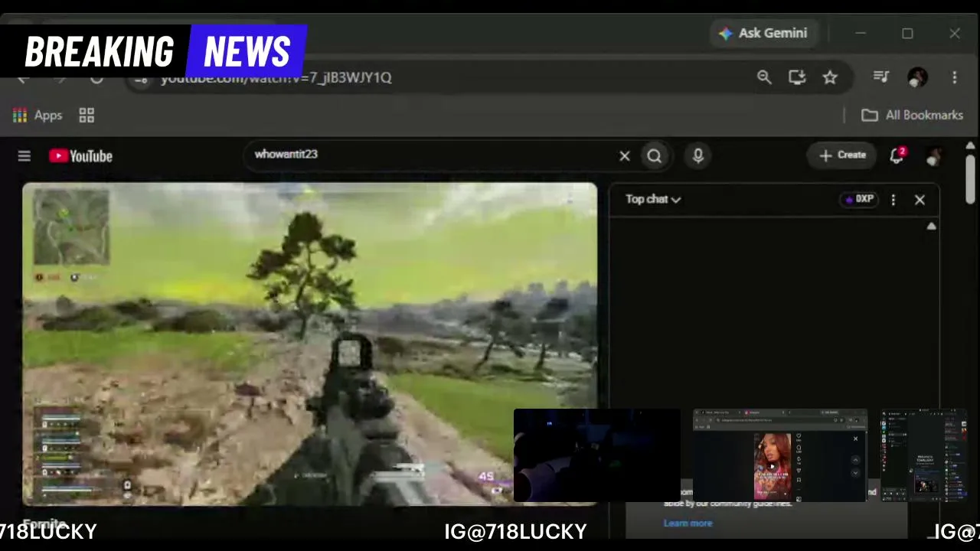Click the install app icon in address bar
This screenshot has width=980, height=551.
797,77
